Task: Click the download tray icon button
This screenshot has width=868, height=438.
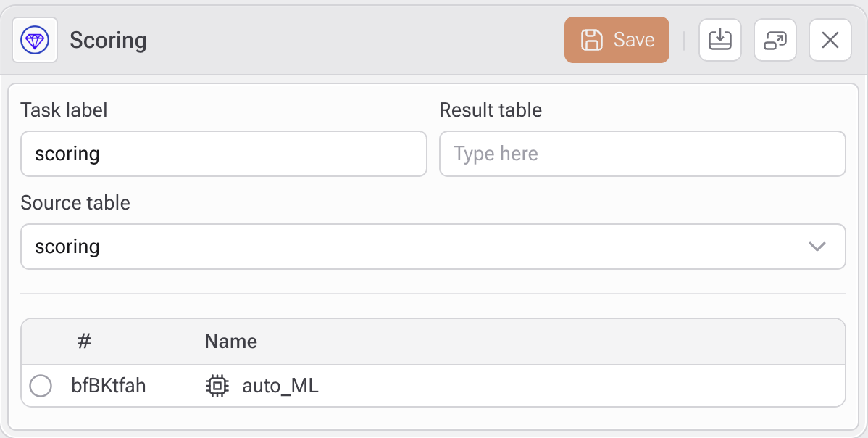Action: pos(719,40)
